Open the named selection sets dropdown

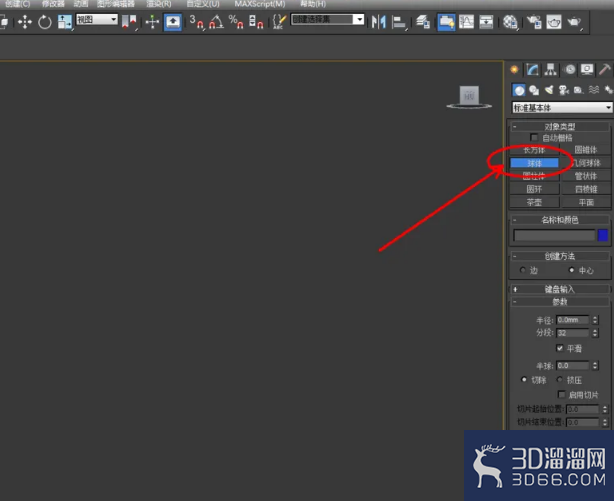point(327,20)
